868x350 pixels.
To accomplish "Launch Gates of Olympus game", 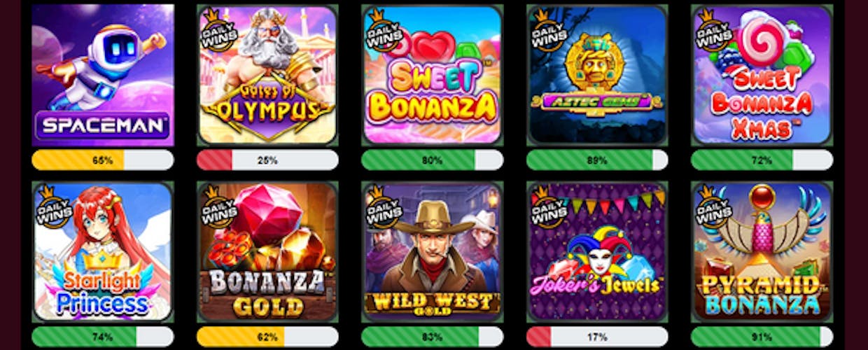I will point(267,75).
